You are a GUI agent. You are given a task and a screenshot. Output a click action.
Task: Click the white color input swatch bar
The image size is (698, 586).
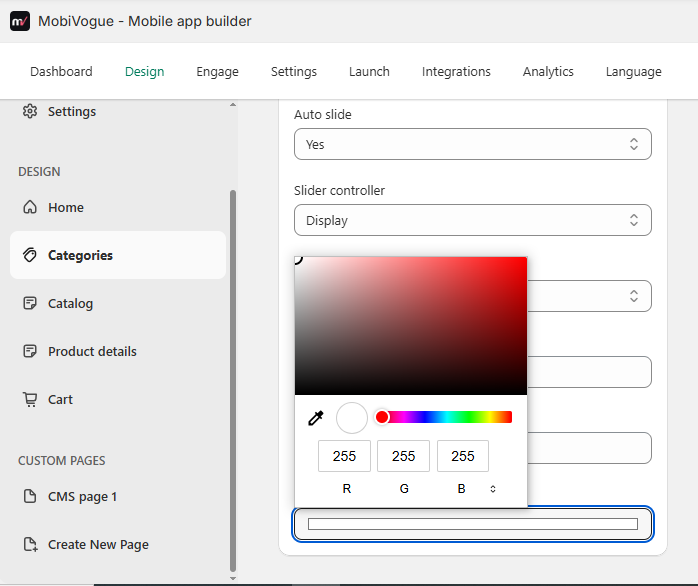click(473, 524)
